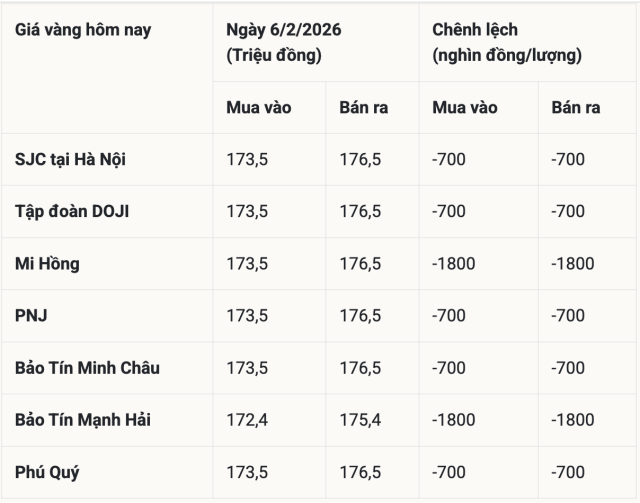640x503 pixels.
Task: Select the "Ngày 6/2/2026" column header
Action: tap(284, 30)
